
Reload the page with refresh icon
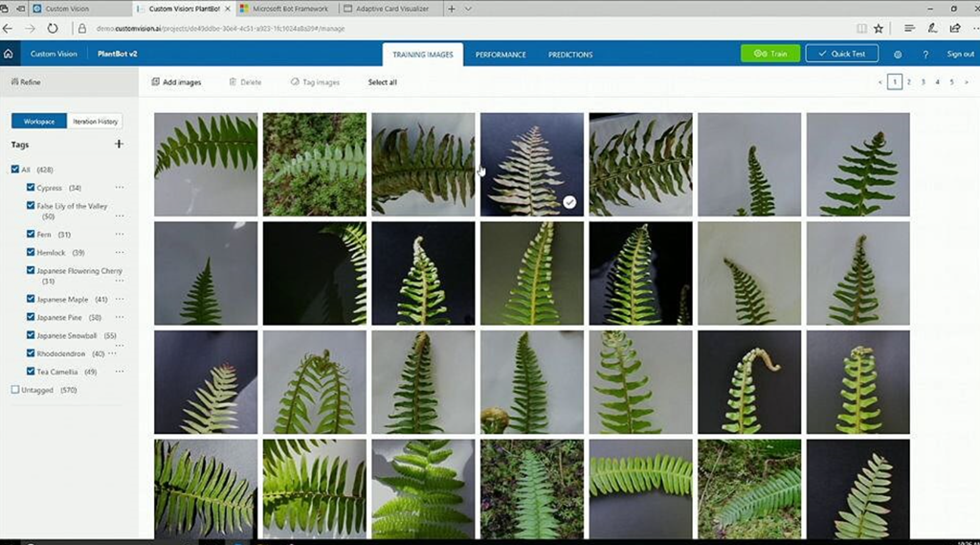point(53,28)
